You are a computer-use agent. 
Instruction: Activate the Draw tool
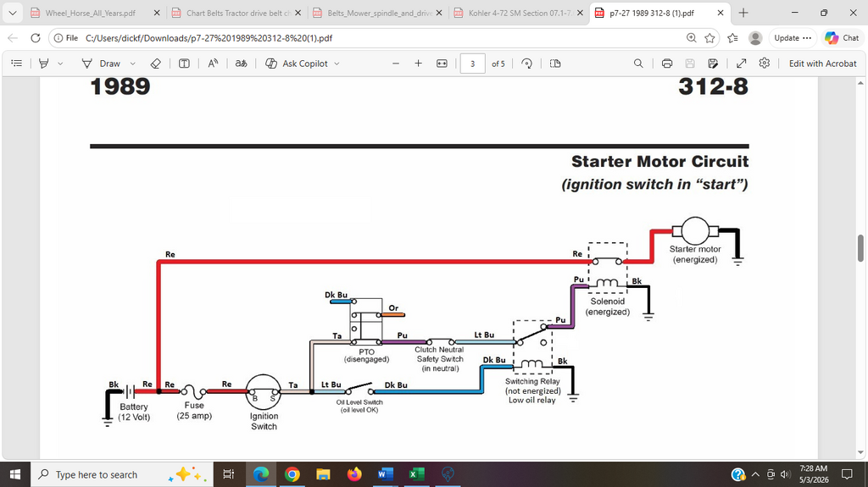click(x=101, y=64)
